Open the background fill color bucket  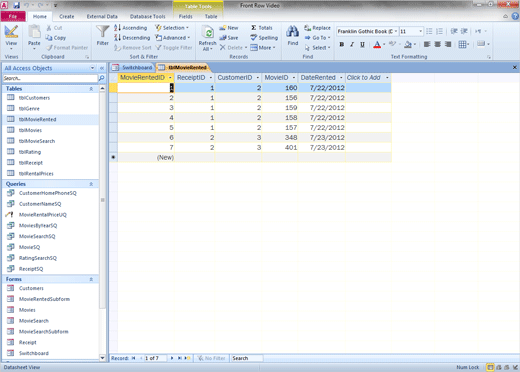tap(408, 44)
